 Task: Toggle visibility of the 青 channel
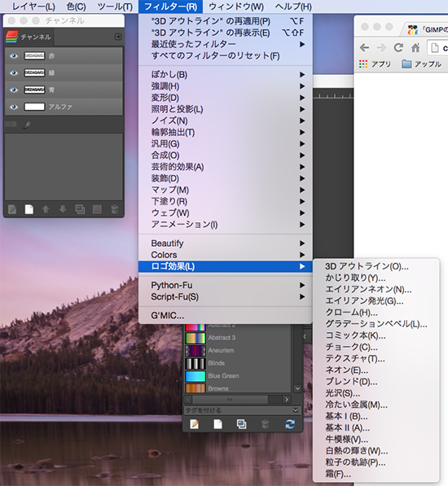pyautogui.click(x=13, y=90)
